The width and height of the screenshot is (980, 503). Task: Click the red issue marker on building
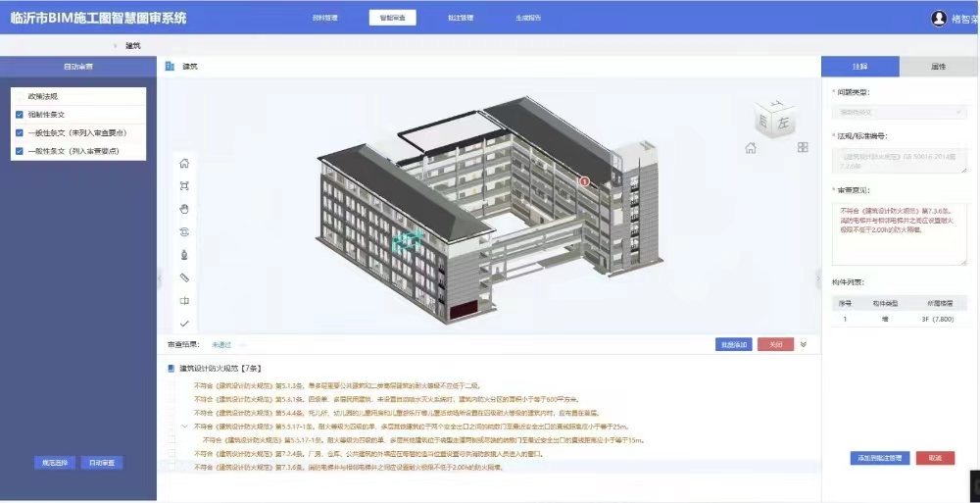click(x=585, y=181)
